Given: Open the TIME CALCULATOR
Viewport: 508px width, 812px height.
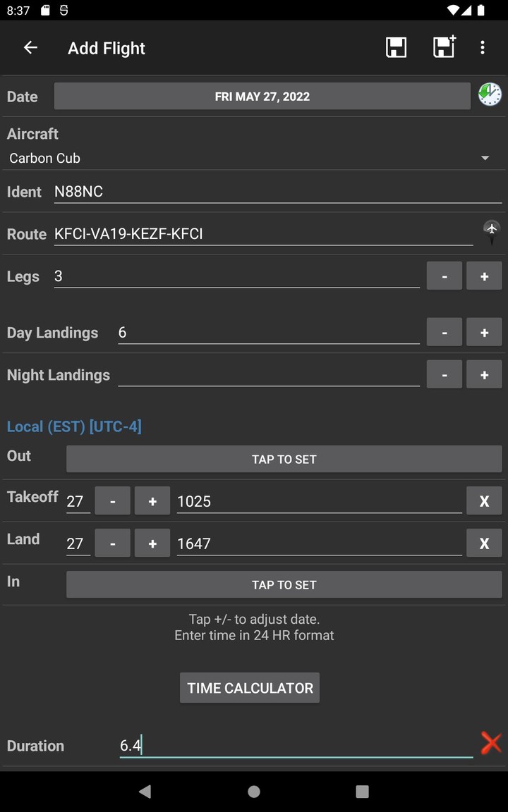Looking at the screenshot, I should [x=250, y=687].
